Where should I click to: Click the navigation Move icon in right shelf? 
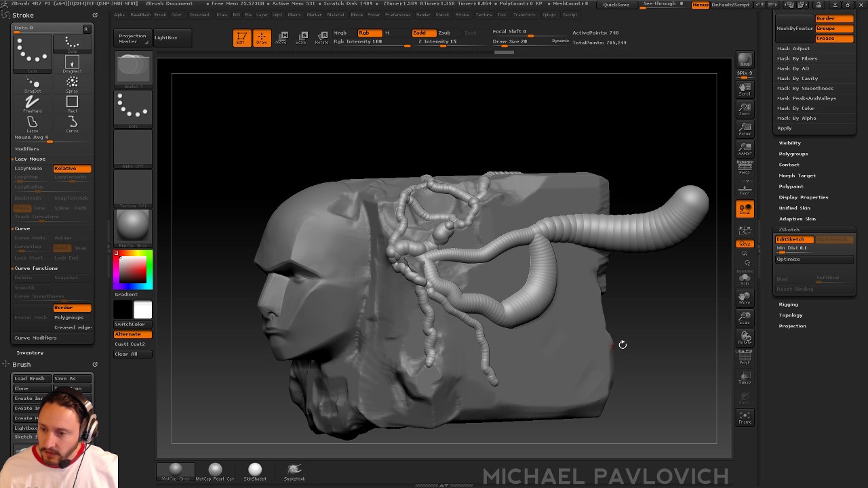[745, 298]
